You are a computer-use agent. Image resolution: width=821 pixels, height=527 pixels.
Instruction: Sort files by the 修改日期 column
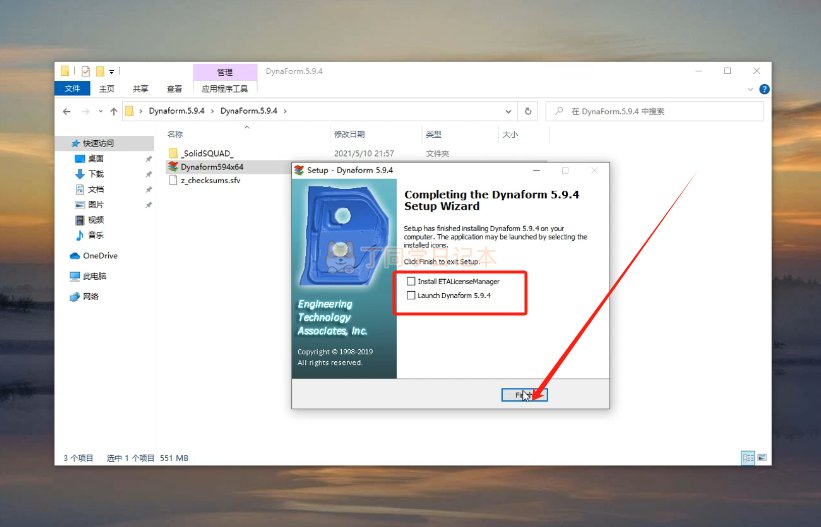pyautogui.click(x=349, y=135)
